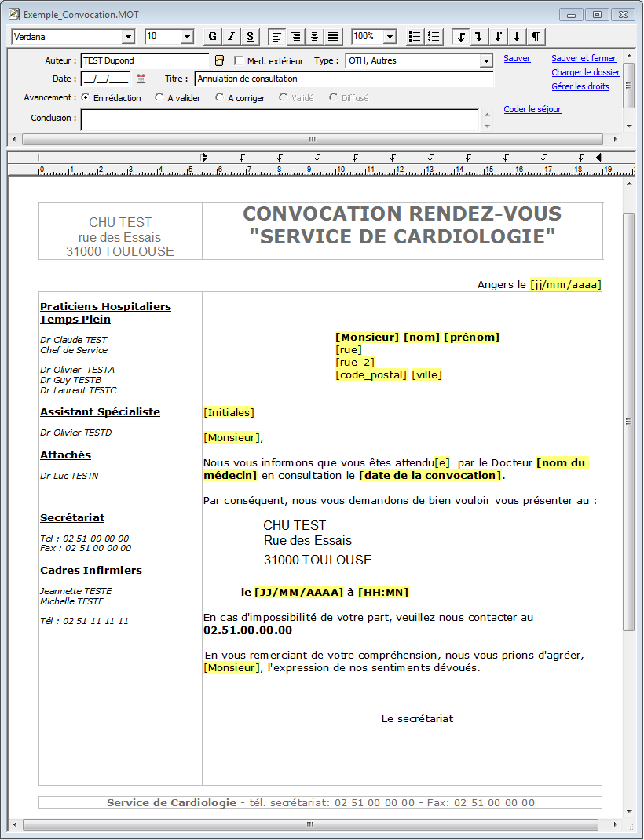This screenshot has height=840, width=644.
Task: Click the [HH:MN] time placeholder
Action: click(383, 592)
